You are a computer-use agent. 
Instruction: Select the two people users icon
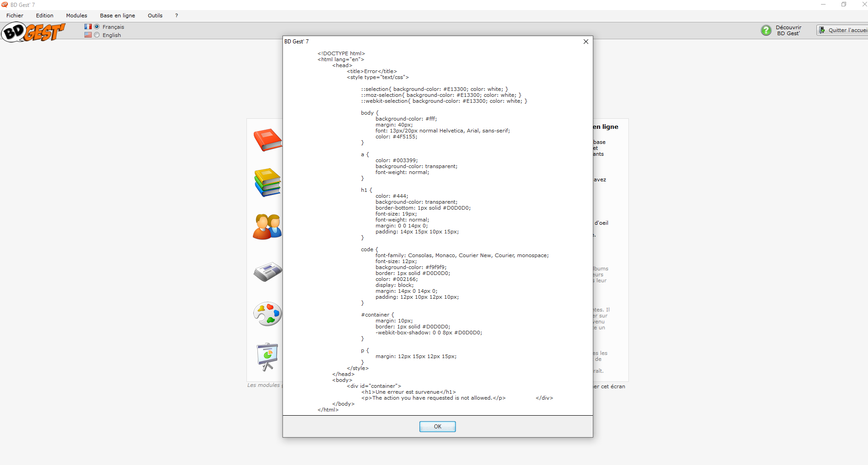click(x=267, y=227)
